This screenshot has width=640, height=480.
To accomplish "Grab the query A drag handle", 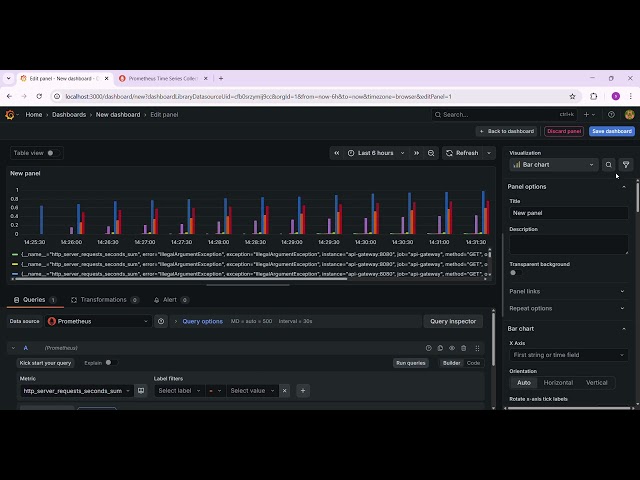I will point(477,348).
